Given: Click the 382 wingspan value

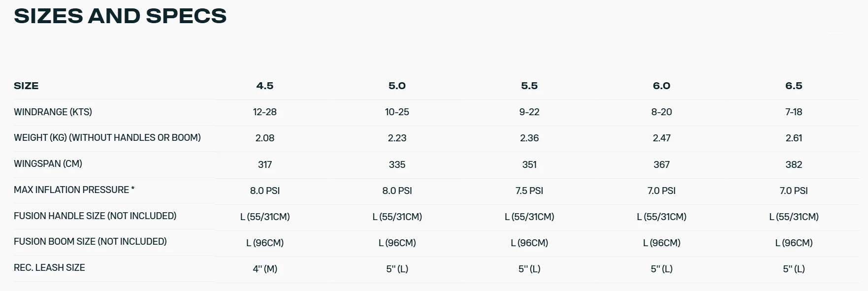Looking at the screenshot, I should point(794,164).
